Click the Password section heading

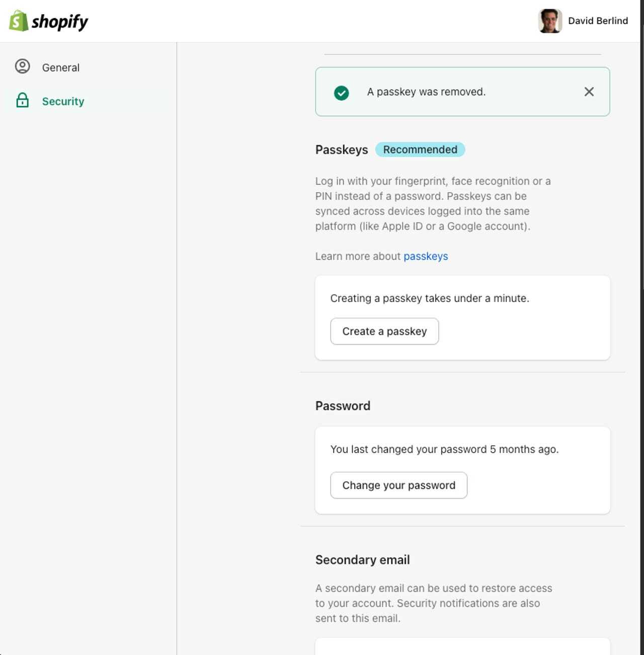tap(343, 405)
